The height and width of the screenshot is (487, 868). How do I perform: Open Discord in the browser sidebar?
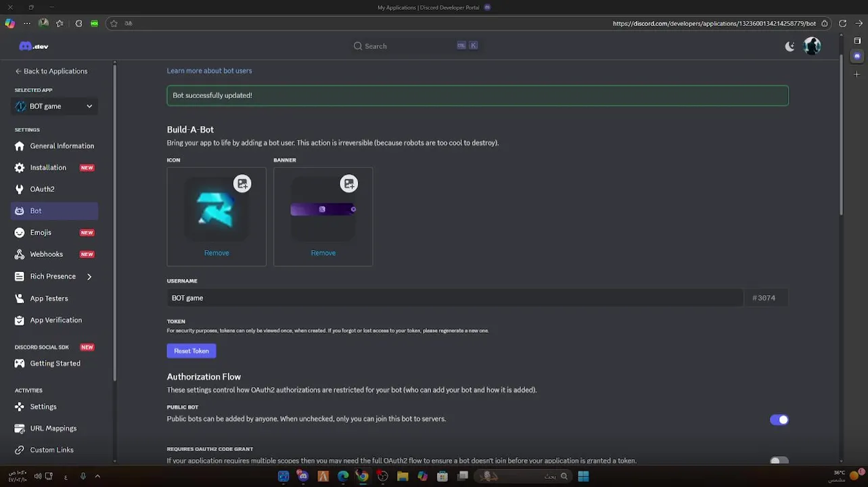[x=857, y=56]
